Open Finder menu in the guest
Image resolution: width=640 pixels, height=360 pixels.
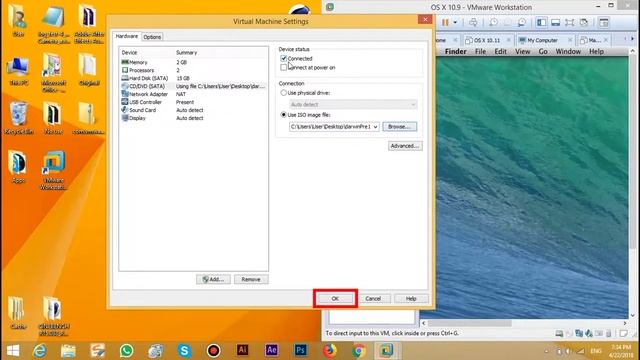pyautogui.click(x=456, y=51)
